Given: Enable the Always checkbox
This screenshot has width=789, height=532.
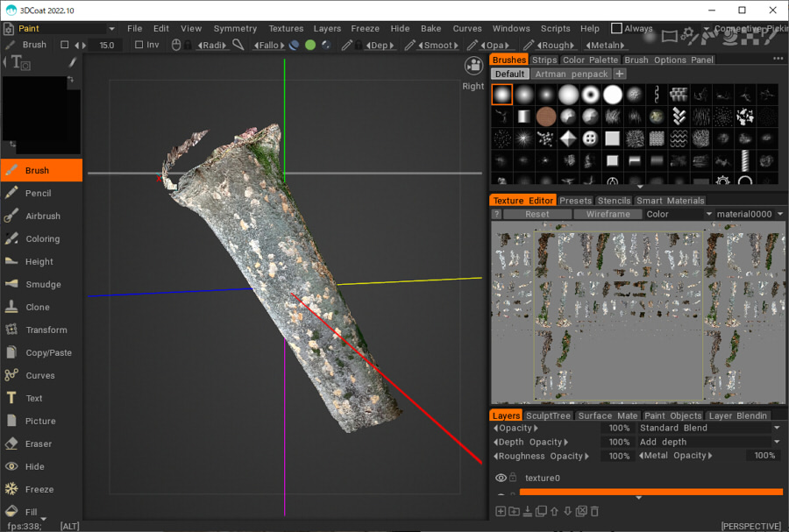Looking at the screenshot, I should [616, 28].
